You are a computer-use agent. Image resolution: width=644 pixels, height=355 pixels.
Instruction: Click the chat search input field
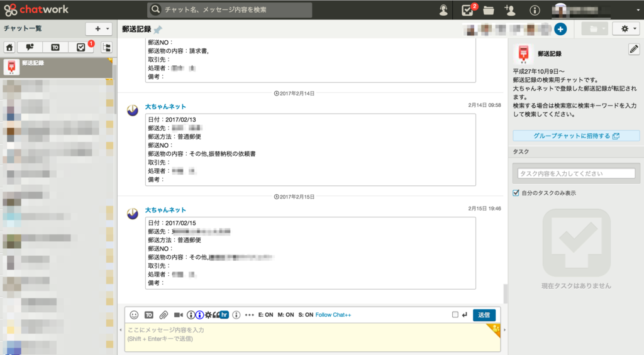click(230, 9)
